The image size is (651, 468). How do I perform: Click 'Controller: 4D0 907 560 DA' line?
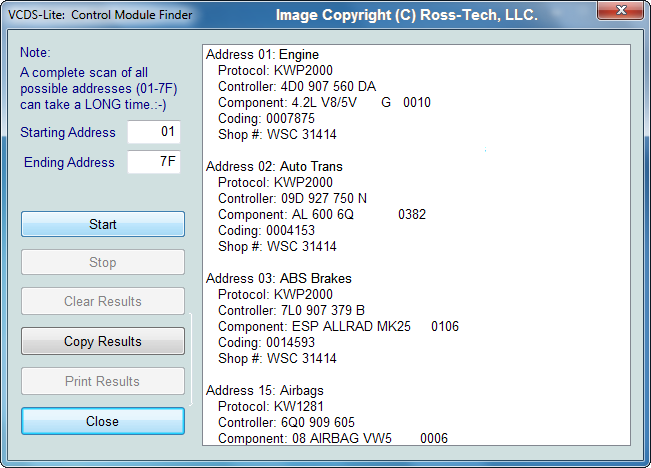[x=297, y=86]
